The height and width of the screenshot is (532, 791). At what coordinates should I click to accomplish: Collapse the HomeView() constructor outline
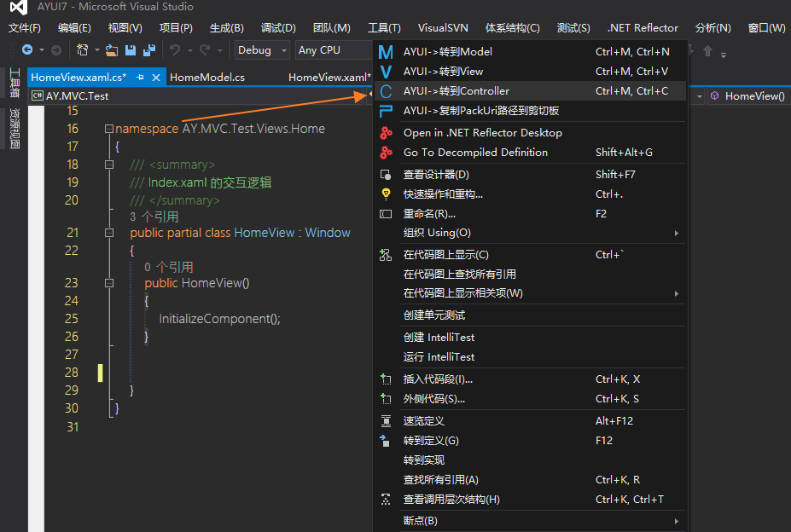pos(109,283)
